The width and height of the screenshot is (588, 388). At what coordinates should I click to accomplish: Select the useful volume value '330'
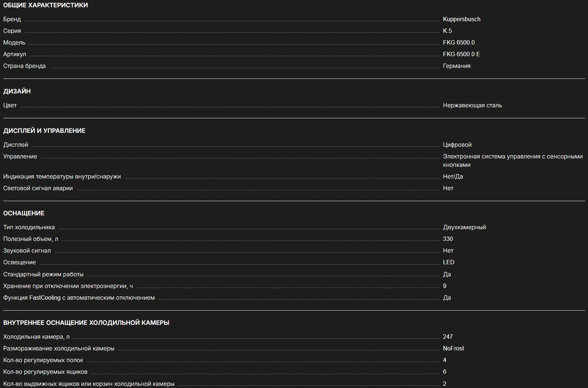tap(448, 239)
